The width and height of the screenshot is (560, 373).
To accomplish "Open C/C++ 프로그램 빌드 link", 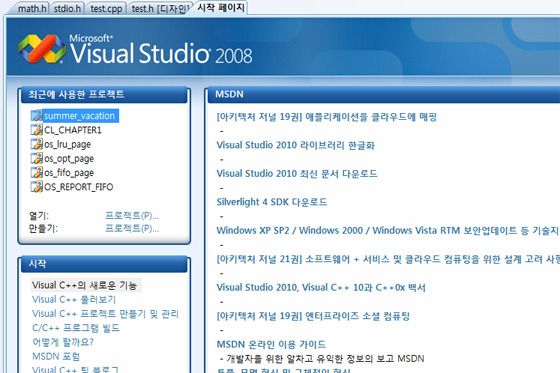I will pyautogui.click(x=76, y=328).
